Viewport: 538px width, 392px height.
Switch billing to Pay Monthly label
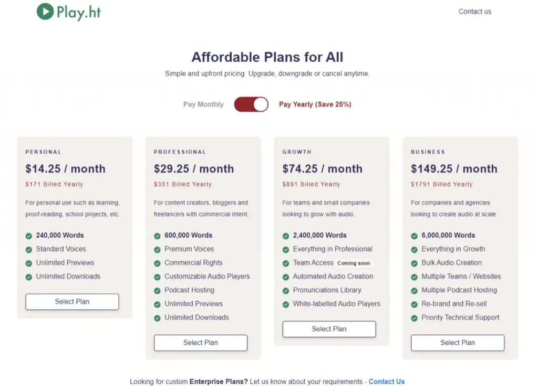click(203, 104)
